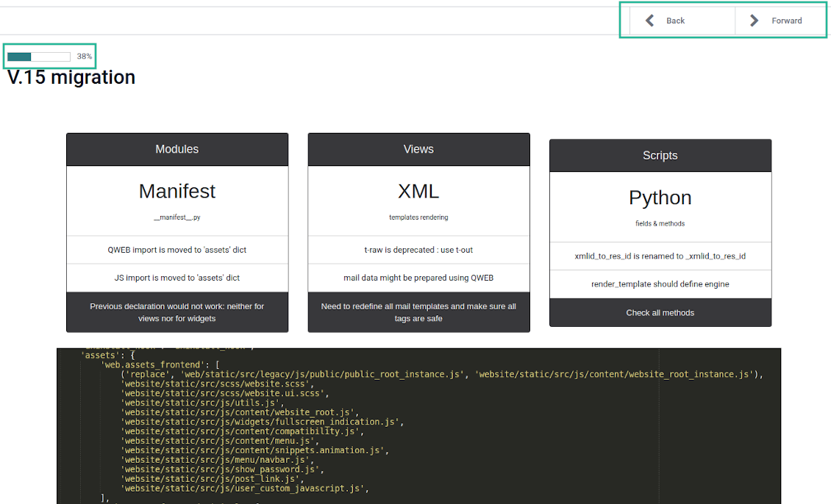Viewport: 831px width, 504px height.
Task: Click 'xmlid_to_res_id is renamed' row
Action: pos(660,256)
